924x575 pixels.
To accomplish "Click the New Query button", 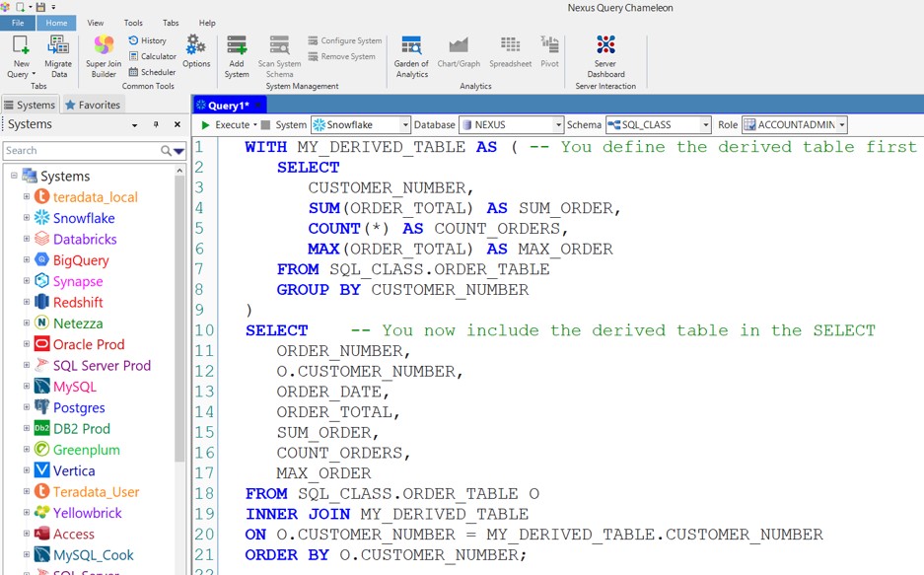I will tap(21, 54).
